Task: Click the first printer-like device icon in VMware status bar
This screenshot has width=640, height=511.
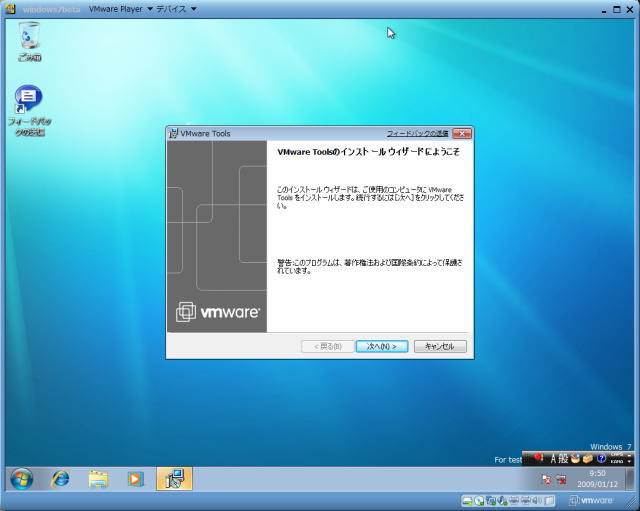Action: coord(514,500)
